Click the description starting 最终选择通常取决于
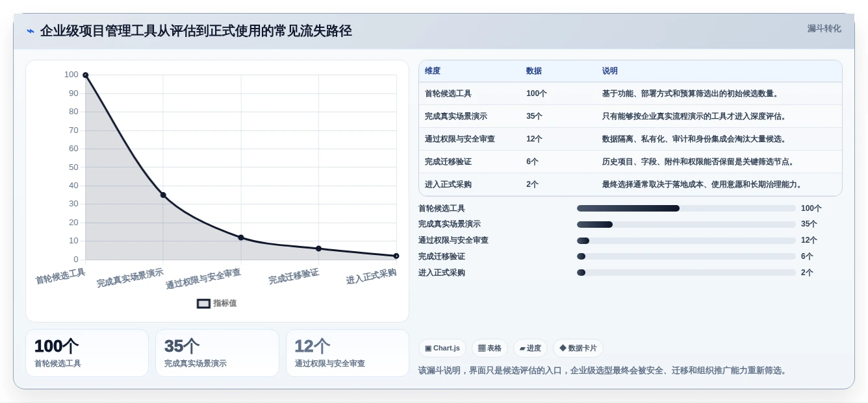This screenshot has width=868, height=403. point(702,184)
